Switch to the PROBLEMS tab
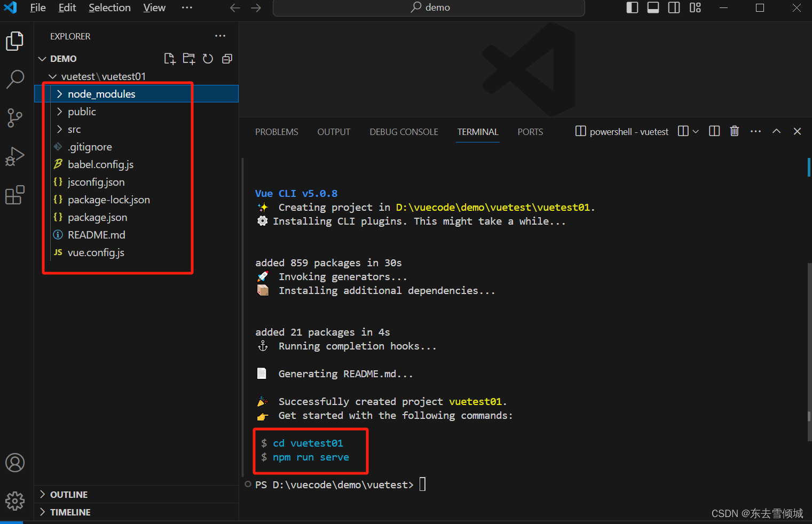Screen dimensions: 812x524 277,132
